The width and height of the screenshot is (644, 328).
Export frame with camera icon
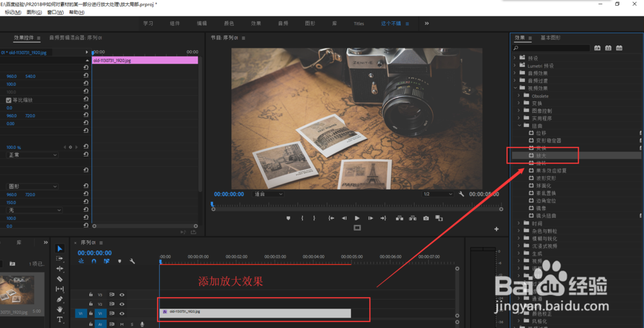[x=426, y=218]
